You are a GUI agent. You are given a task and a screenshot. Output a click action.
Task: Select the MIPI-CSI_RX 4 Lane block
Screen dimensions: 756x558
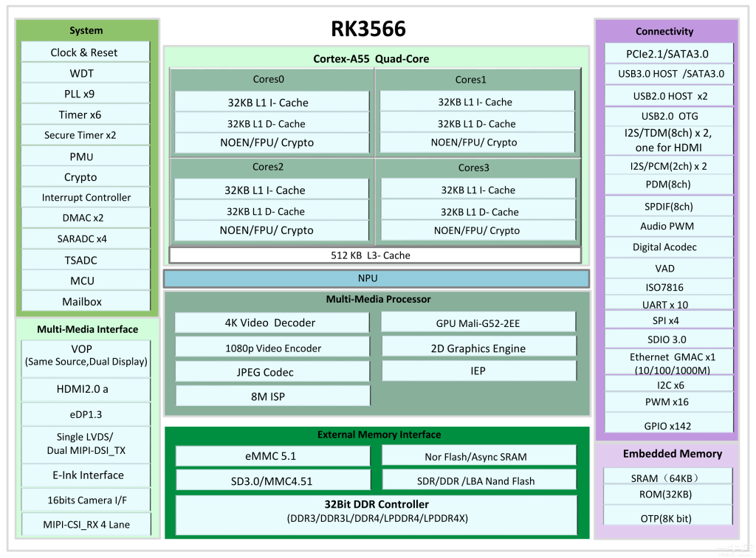pyautogui.click(x=86, y=524)
